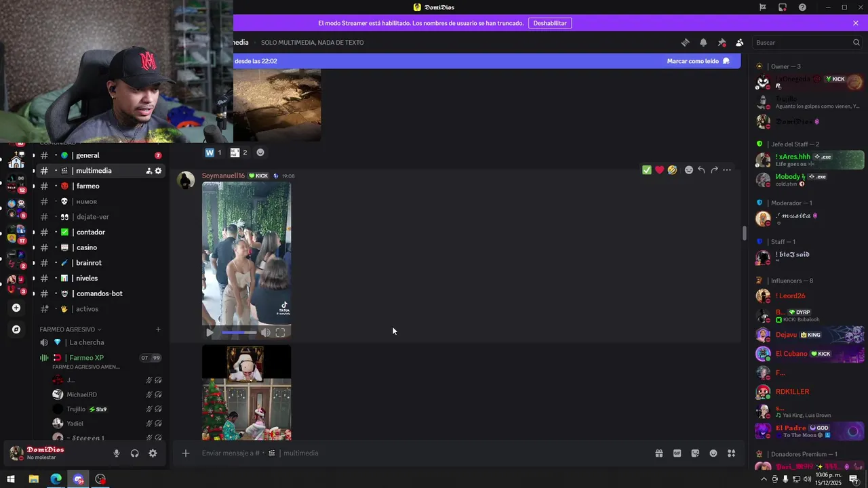Image resolution: width=868 pixels, height=488 pixels.
Task: Open the help question mark icon
Action: click(x=802, y=7)
